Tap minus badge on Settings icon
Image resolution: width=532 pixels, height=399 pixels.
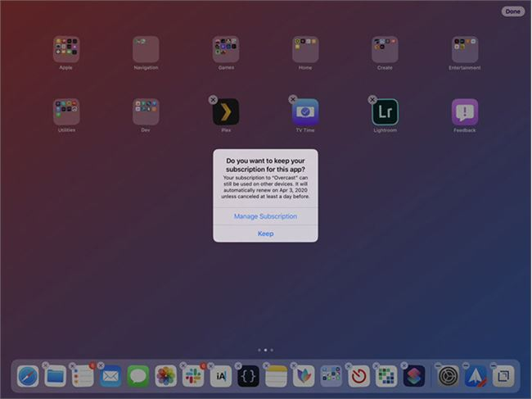coord(438,365)
